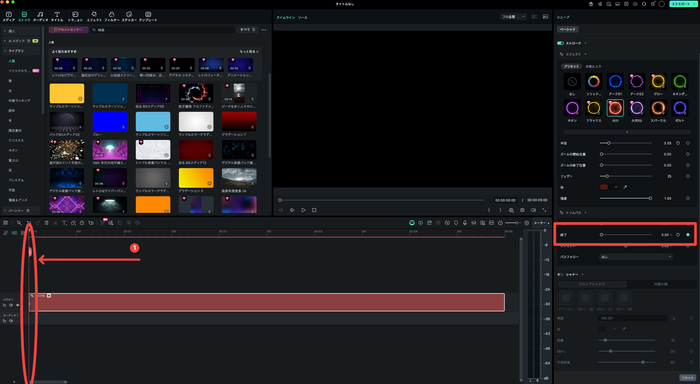The width and height of the screenshot is (700, 384).
Task: Adjust the 強度 (intensity) slider
Action: click(625, 198)
